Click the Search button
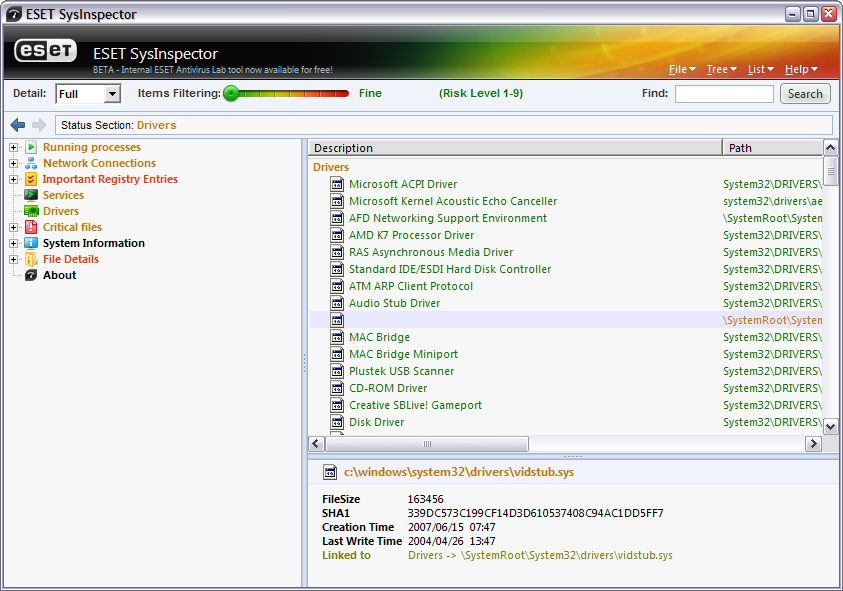Image resolution: width=843 pixels, height=591 pixels. (805, 94)
